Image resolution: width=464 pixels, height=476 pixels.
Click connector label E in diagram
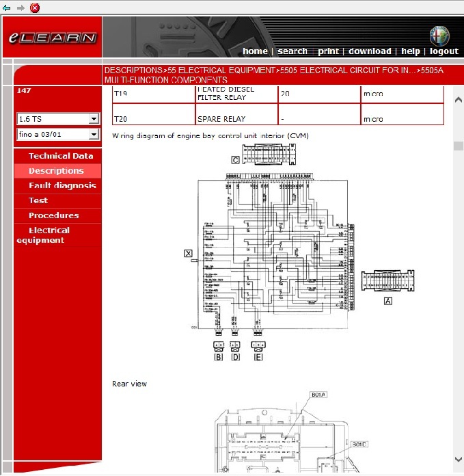pos(258,357)
